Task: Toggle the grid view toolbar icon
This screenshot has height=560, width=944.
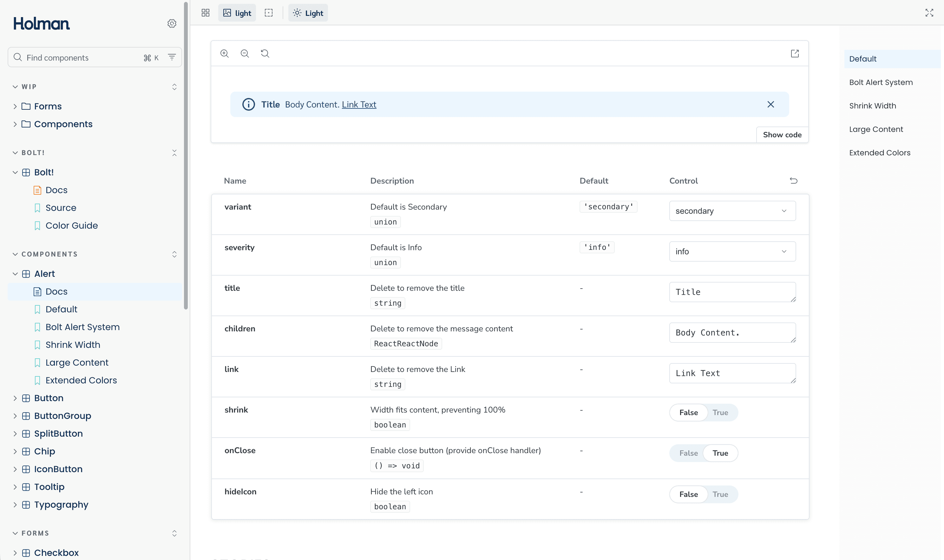Action: 205,13
